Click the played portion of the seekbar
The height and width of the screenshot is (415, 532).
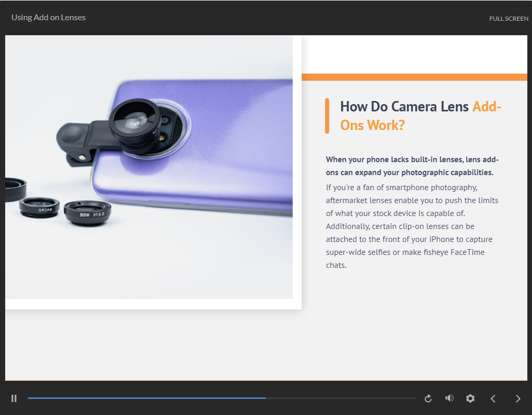[145, 398]
